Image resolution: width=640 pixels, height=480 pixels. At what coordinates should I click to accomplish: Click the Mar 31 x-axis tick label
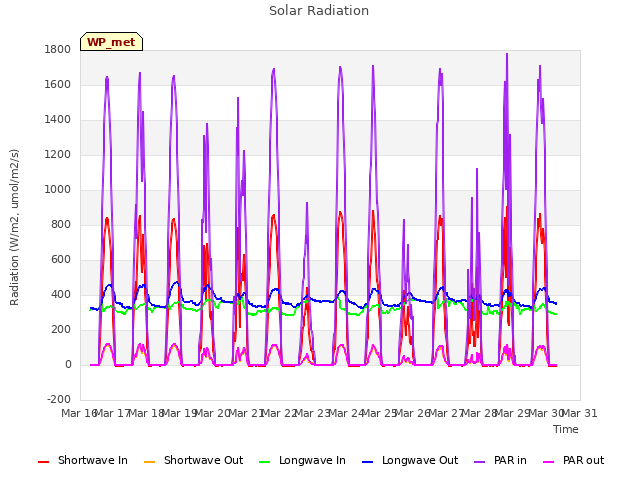coord(580,413)
